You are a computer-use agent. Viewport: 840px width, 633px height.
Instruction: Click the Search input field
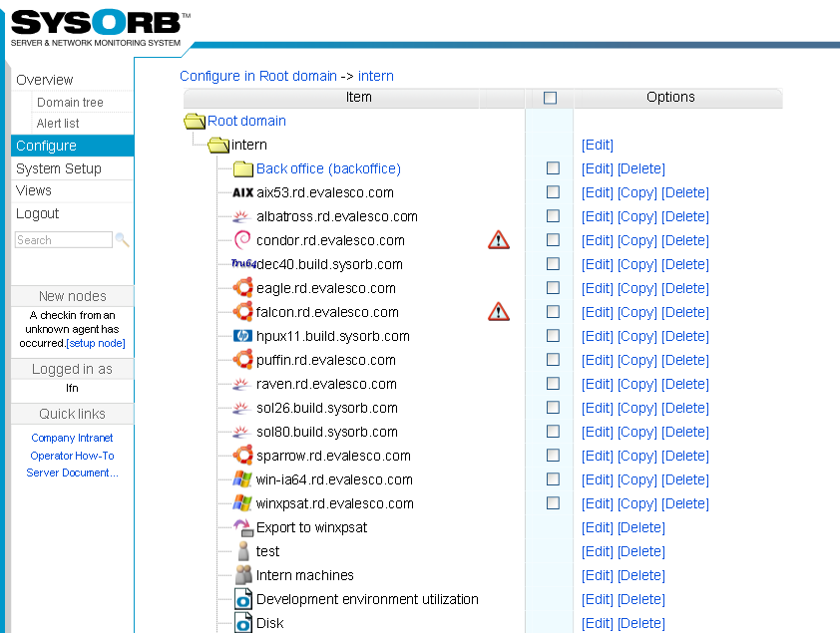64,239
